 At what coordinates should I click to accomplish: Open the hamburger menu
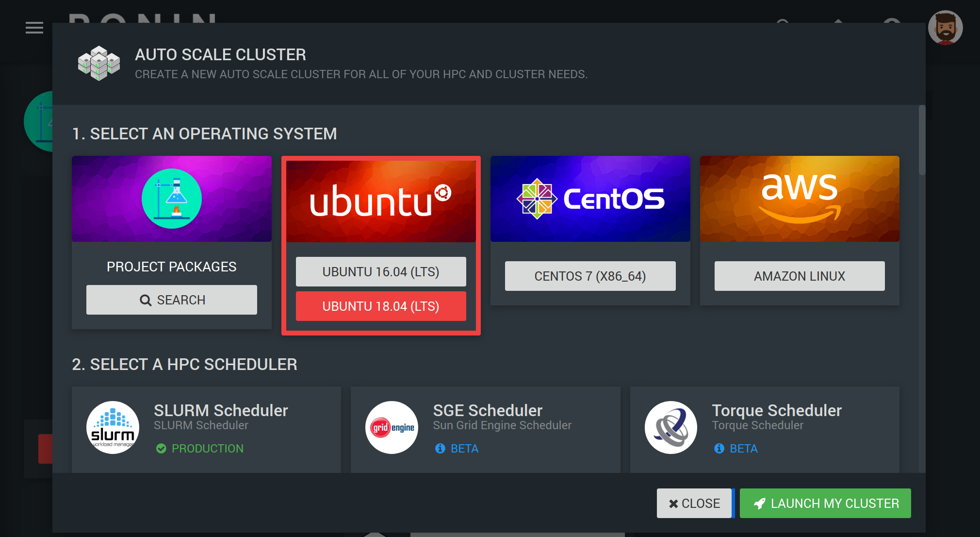[x=34, y=28]
